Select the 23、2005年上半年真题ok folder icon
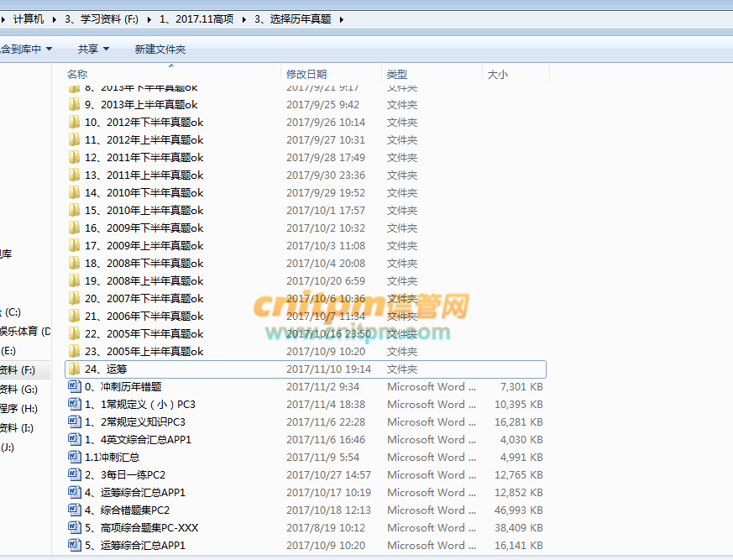This screenshot has width=733, height=560. [x=74, y=352]
